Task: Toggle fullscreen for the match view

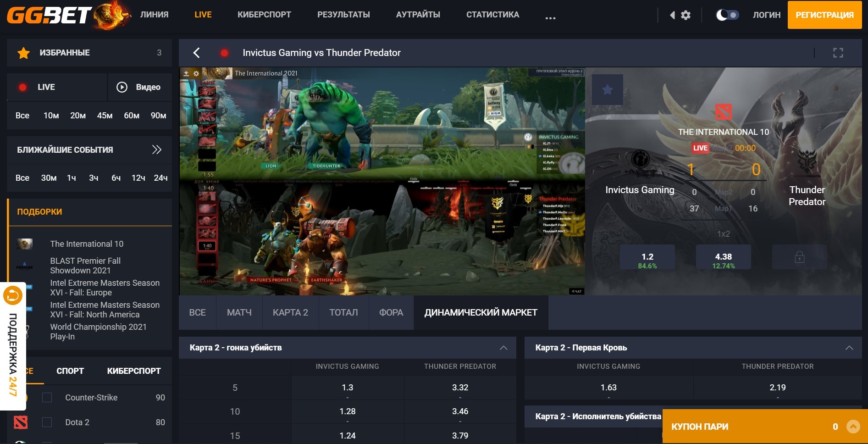Action: coord(838,53)
